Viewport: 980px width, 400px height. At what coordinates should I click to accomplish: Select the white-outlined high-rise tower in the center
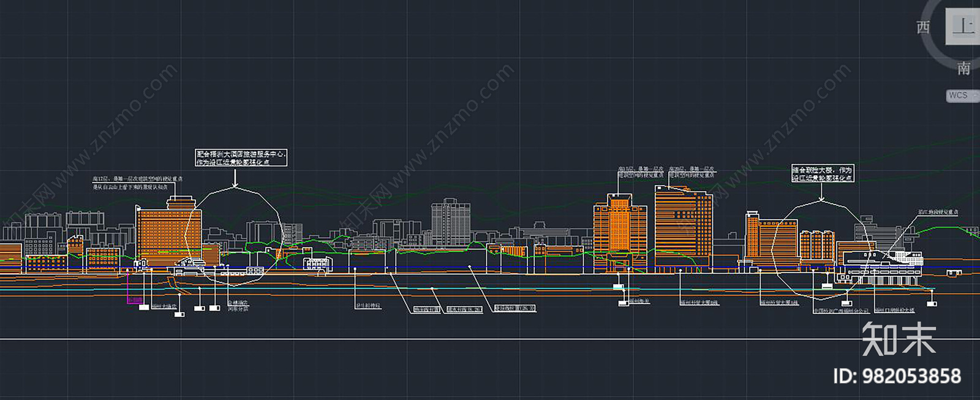pos(451,222)
